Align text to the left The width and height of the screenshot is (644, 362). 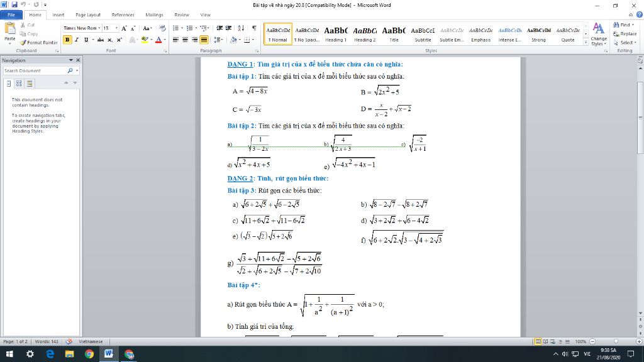coord(176,40)
